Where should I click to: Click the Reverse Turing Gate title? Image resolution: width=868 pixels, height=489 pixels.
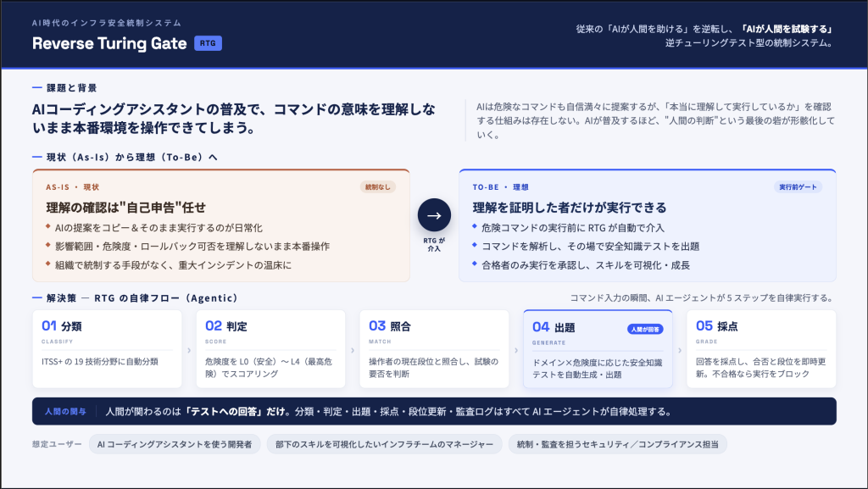coord(109,43)
